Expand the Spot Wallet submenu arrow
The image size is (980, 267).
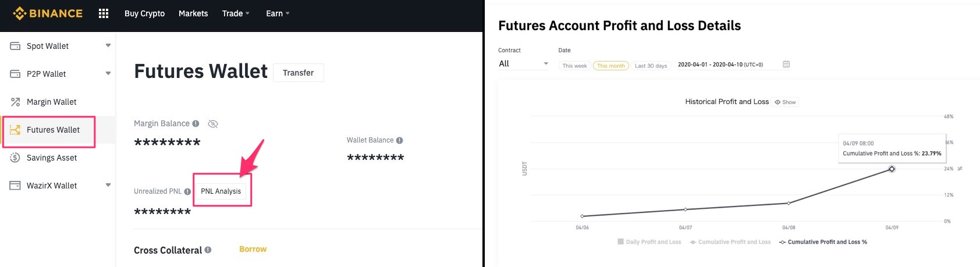(108, 45)
